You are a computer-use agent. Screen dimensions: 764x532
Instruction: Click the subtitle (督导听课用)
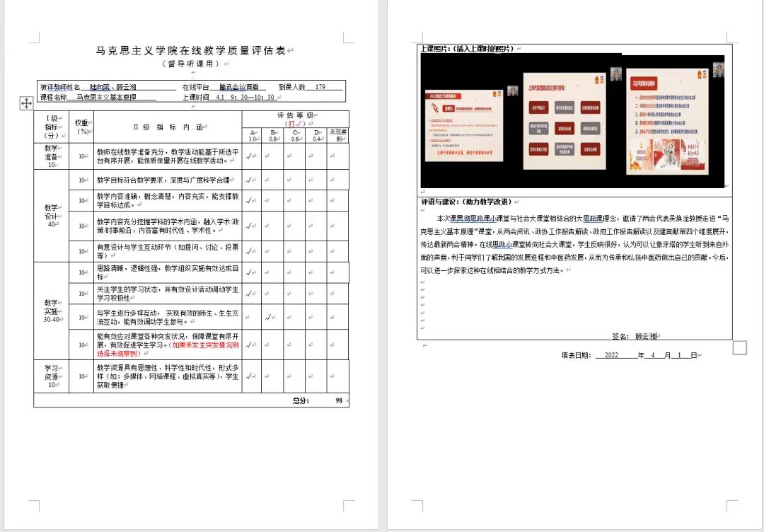191,64
